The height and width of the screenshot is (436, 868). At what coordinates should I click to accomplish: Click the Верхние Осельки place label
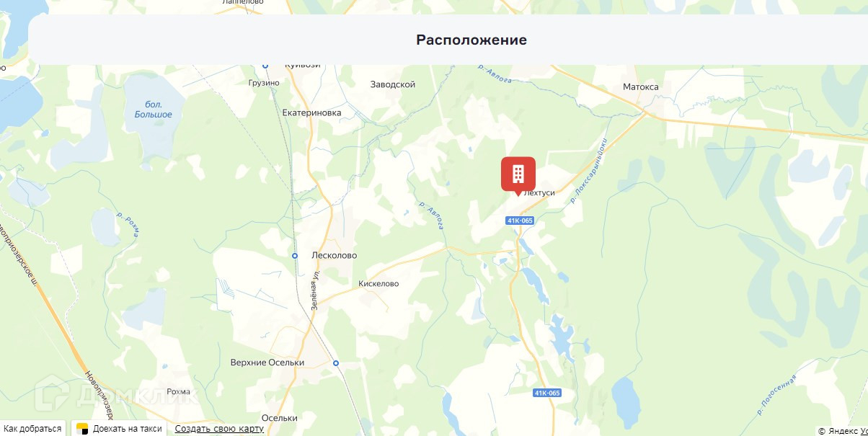point(267,362)
